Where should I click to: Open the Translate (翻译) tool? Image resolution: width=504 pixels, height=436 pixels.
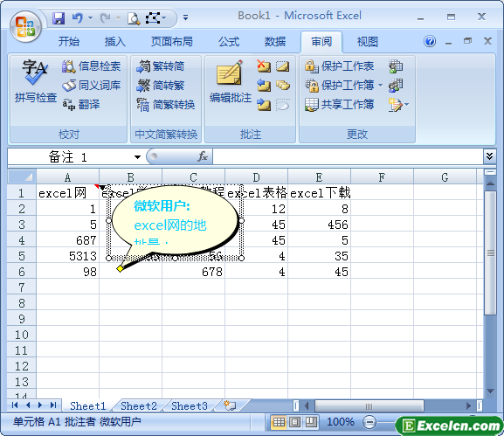(x=81, y=104)
